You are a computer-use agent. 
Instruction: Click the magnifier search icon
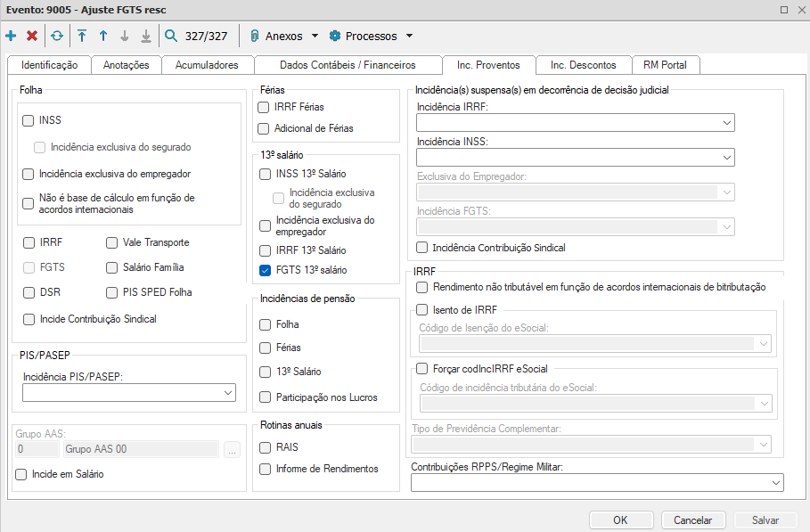click(x=171, y=37)
